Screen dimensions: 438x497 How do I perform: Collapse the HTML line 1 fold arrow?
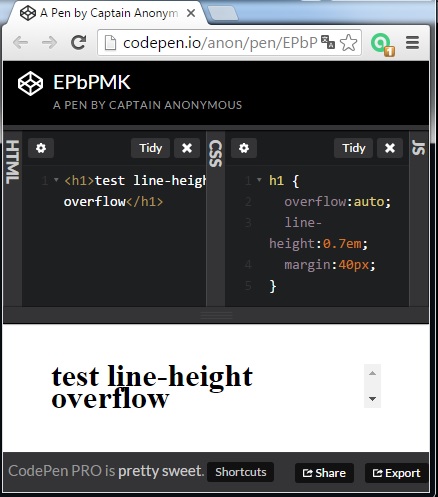(56, 180)
